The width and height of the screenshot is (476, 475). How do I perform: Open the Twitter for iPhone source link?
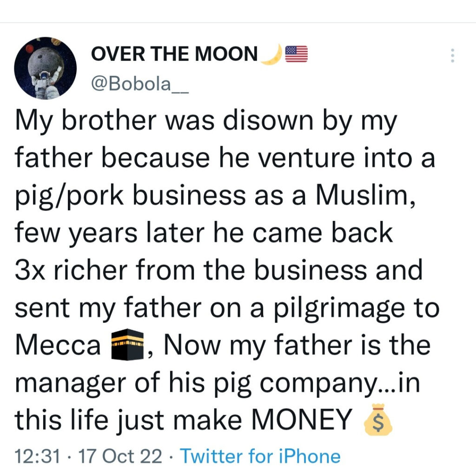pyautogui.click(x=260, y=456)
